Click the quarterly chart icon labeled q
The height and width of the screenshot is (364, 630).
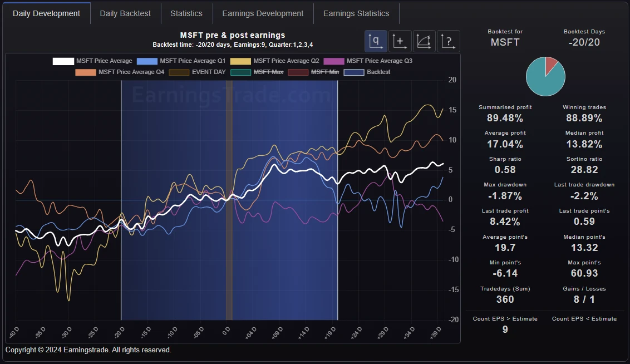point(376,41)
